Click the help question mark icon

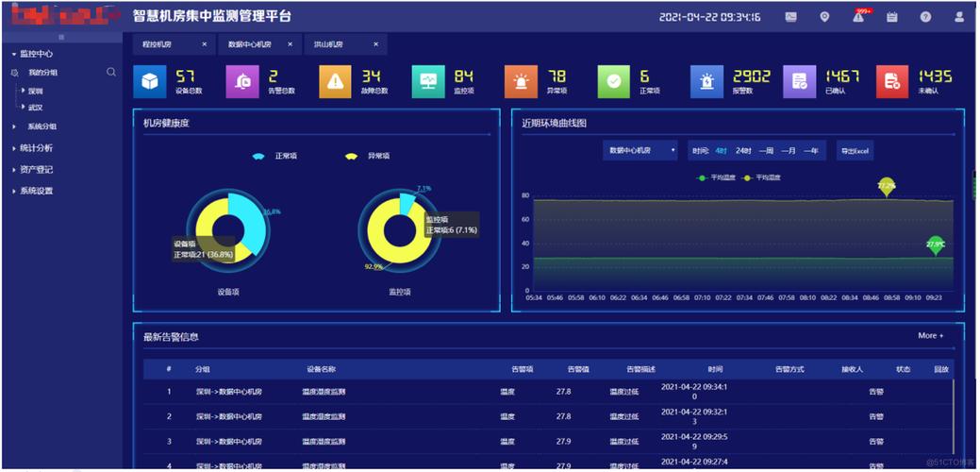coord(925,17)
